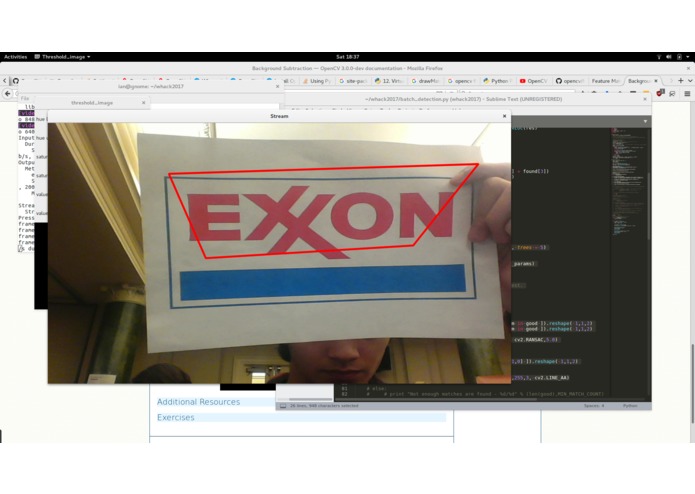
Task: Open the system menu arrow in top bar
Action: coord(688,57)
